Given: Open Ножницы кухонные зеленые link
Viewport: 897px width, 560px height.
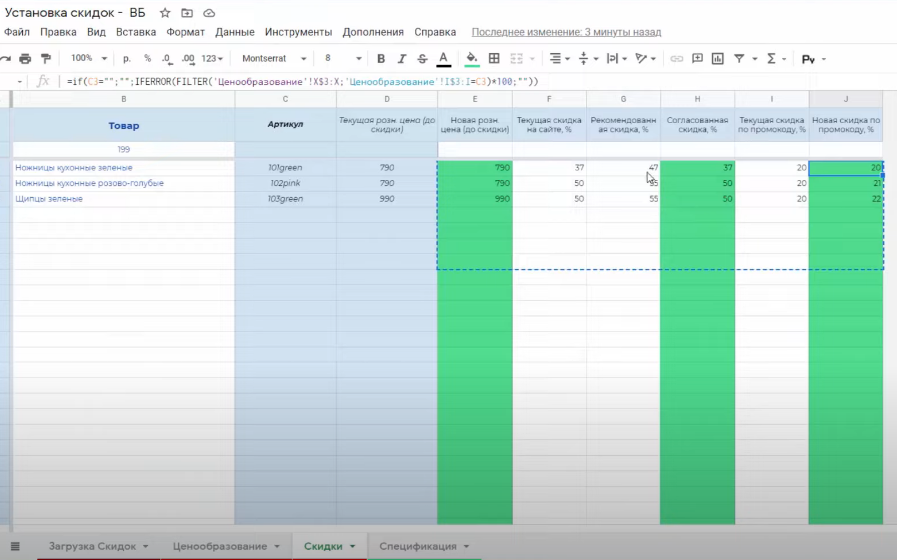Looking at the screenshot, I should [x=74, y=168].
